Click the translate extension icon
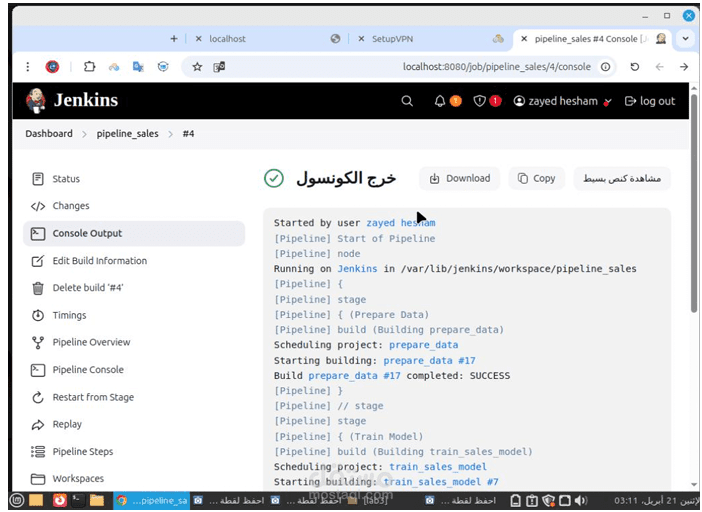The image size is (702, 512). pos(138,67)
